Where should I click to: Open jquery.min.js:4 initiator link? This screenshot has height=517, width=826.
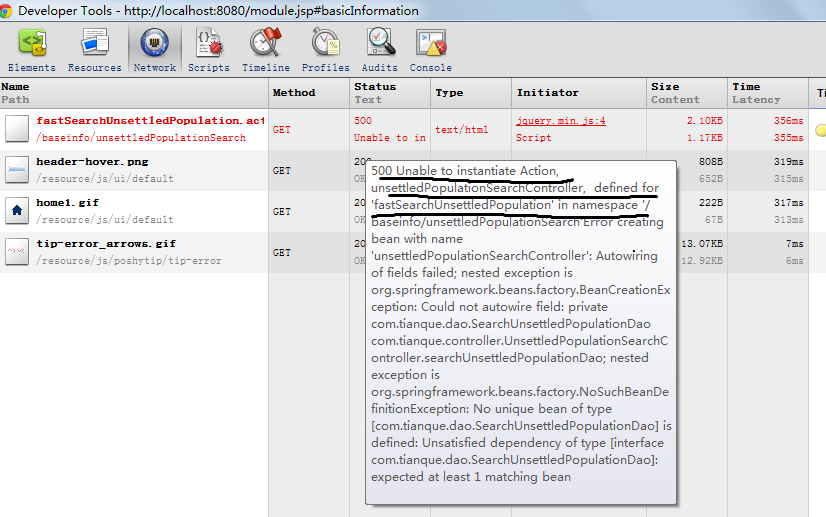[x=561, y=121]
